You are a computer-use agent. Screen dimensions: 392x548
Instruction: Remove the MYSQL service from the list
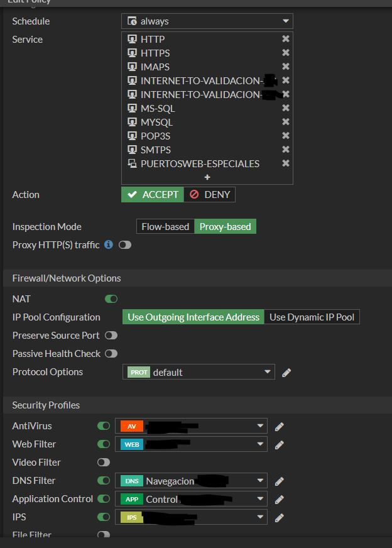click(x=285, y=122)
